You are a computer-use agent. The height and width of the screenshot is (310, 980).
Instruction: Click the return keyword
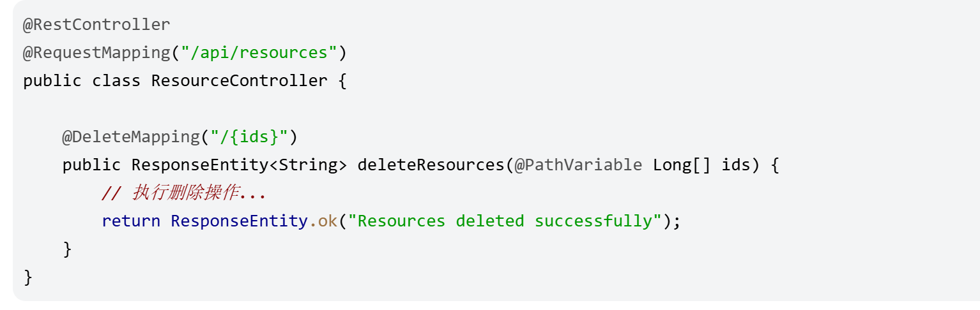pos(131,221)
